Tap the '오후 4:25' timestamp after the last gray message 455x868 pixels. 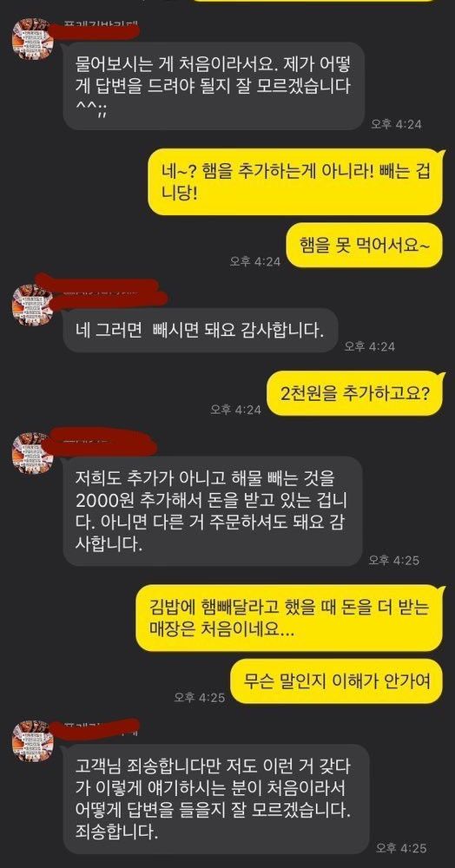[401, 847]
